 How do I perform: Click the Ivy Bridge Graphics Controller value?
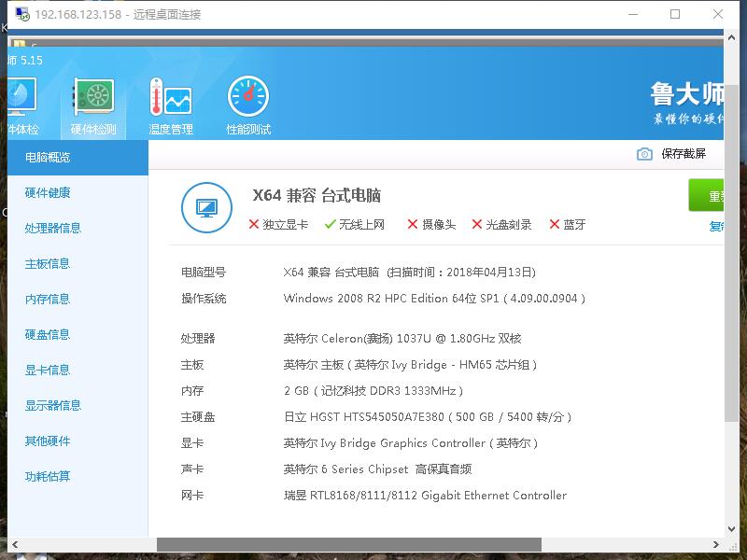pyautogui.click(x=411, y=443)
